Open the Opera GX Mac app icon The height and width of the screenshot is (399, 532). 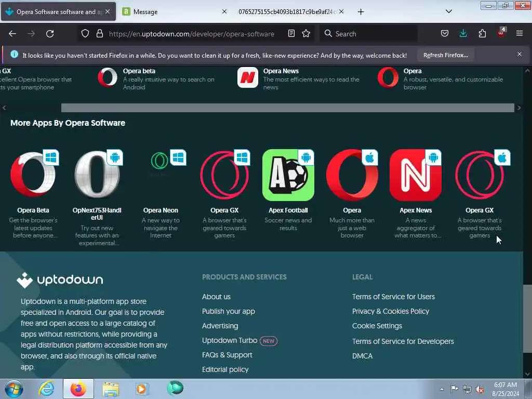tap(480, 175)
